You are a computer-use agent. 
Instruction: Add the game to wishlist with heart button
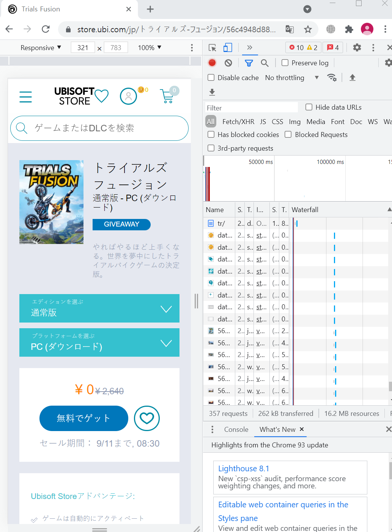click(147, 418)
